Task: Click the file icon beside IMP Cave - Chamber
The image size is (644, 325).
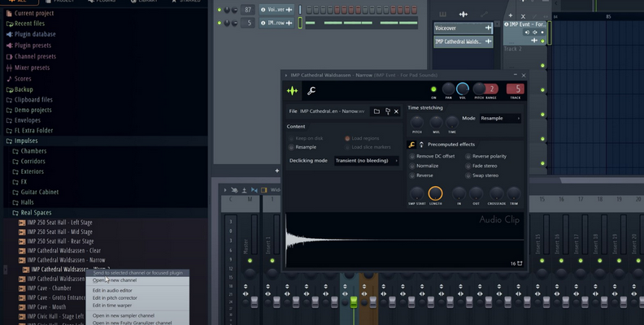Action: pos(22,288)
